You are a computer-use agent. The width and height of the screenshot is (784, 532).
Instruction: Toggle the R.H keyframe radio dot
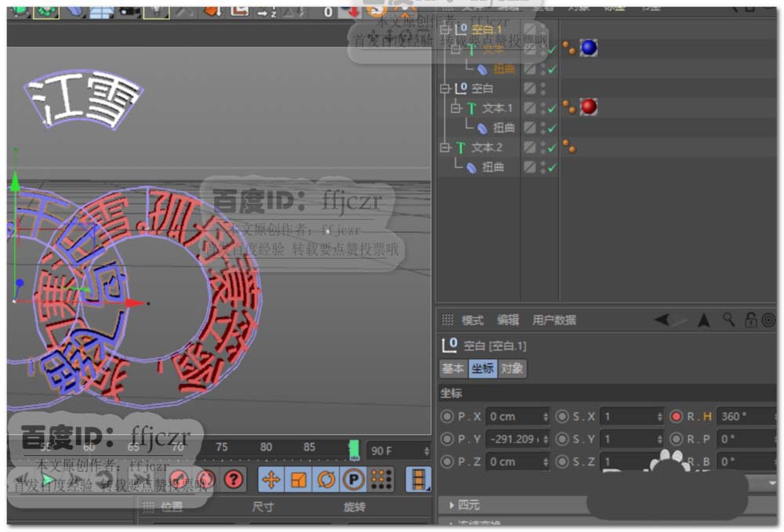(677, 417)
